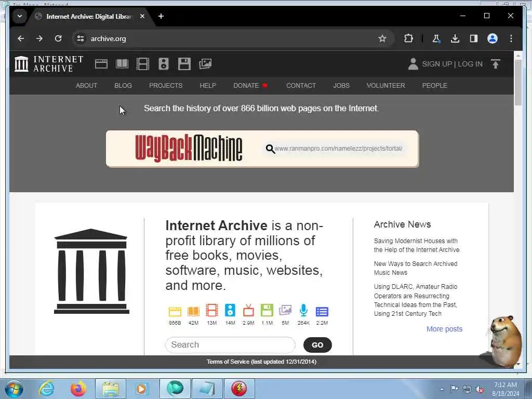Click the yellow web icon labeled 866B

175,311
